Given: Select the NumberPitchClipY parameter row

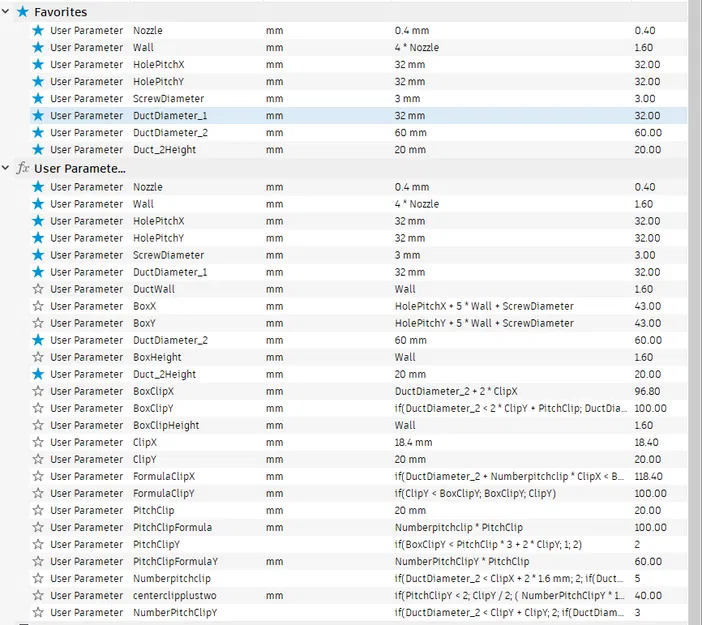Looking at the screenshot, I should [359, 612].
